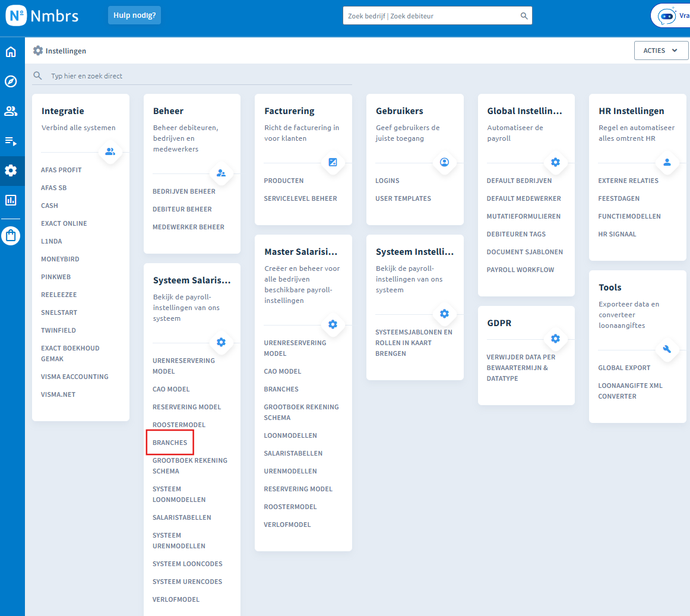Open EXACT ONLINE integration
This screenshot has height=616, width=690.
click(x=64, y=223)
